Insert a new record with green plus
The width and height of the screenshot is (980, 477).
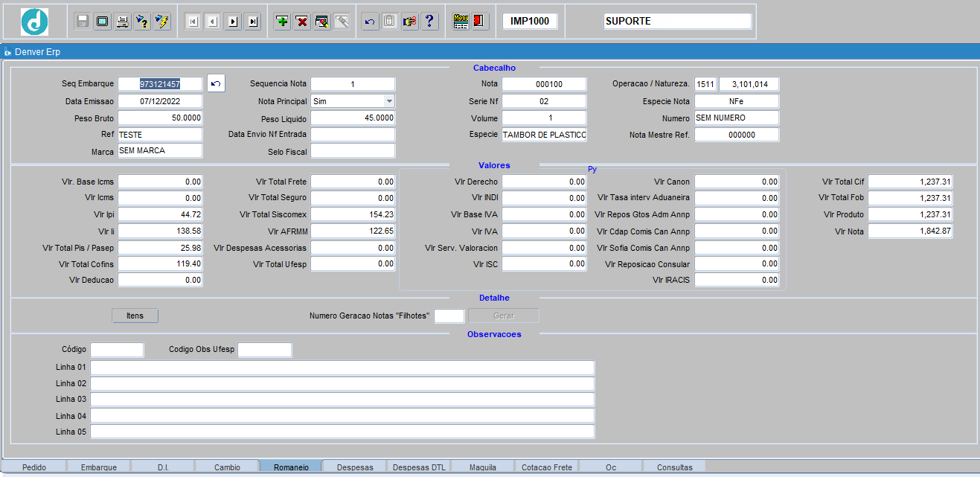tap(282, 22)
